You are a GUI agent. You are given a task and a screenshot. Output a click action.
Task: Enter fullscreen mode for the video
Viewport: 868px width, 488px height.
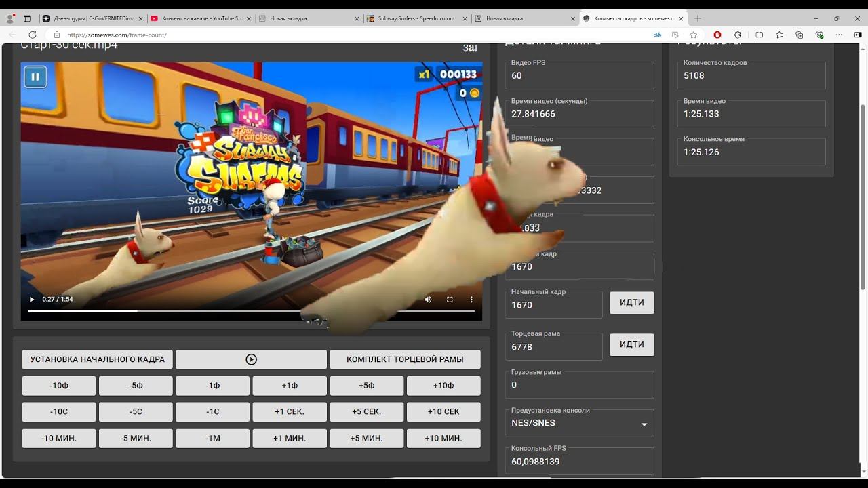pos(450,299)
